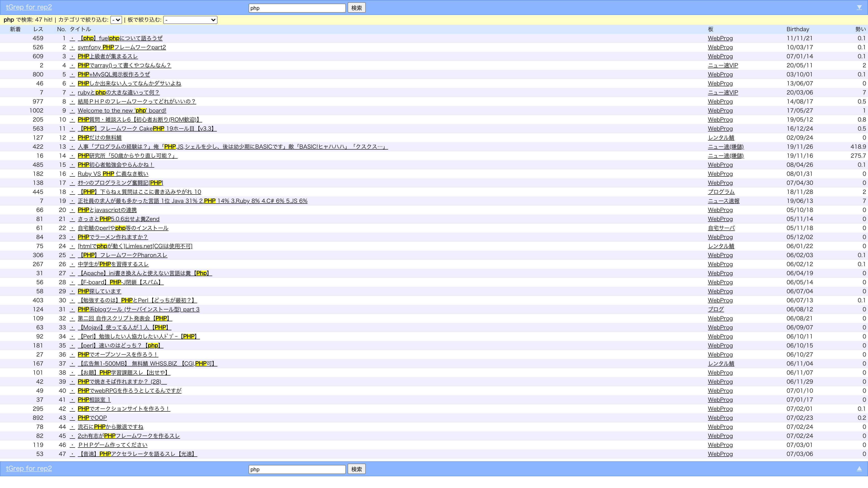
Task: Click the scroll-up triangle in bottom footer
Action: tap(859, 469)
